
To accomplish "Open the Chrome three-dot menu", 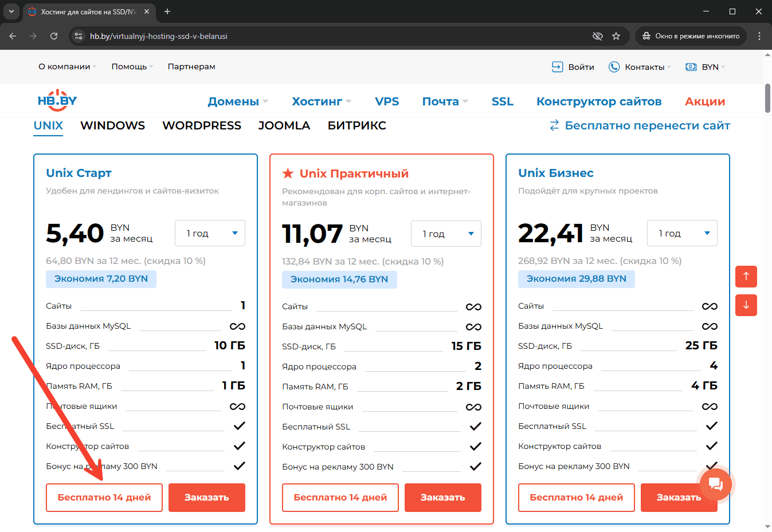I will (759, 36).
